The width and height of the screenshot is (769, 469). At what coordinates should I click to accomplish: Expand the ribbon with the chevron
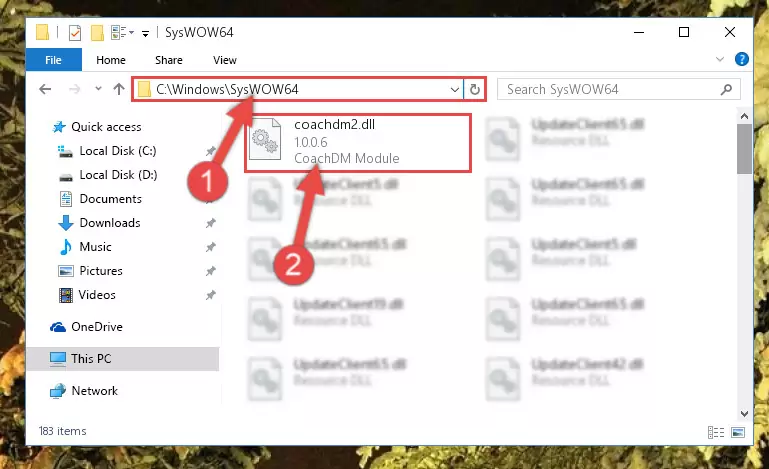click(x=719, y=59)
